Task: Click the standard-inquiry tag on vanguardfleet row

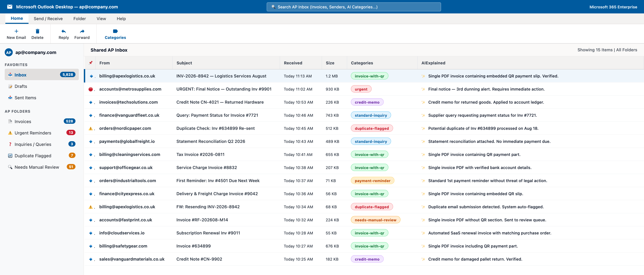Action: point(371,115)
